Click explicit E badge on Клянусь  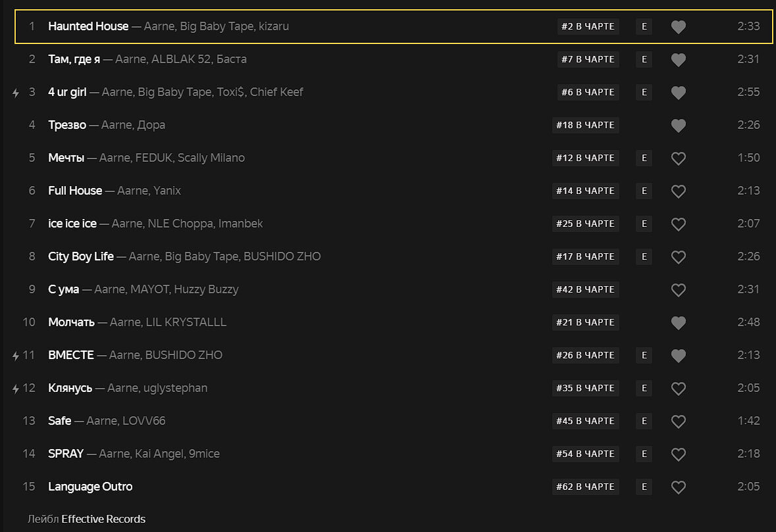[644, 388]
